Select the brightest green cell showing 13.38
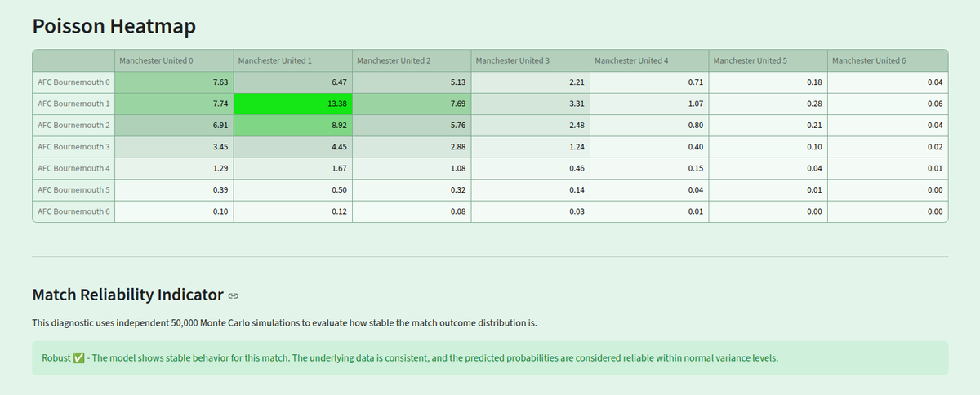 pyautogui.click(x=293, y=104)
